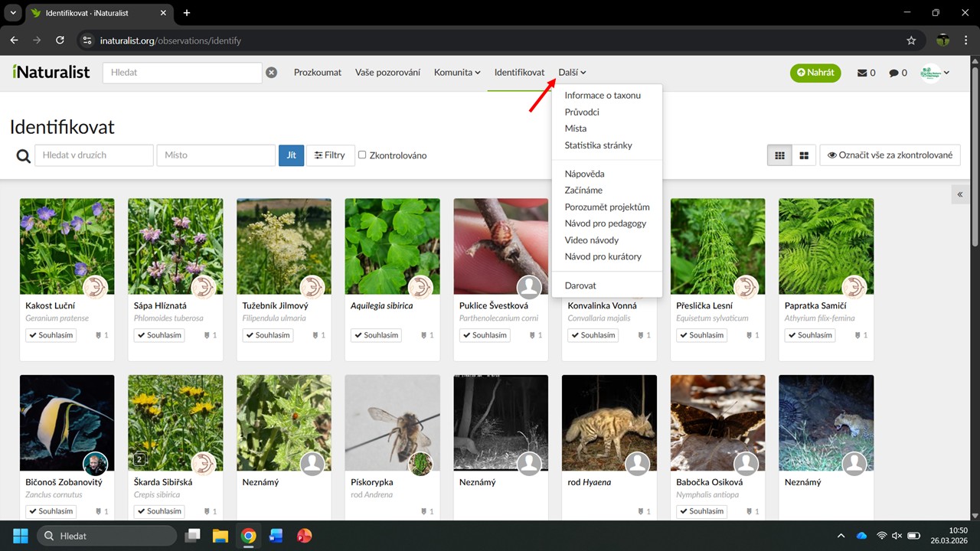Open the Bičonoš Zobanovitý fish thumbnail
This screenshot has width=980, height=551.
tap(67, 422)
